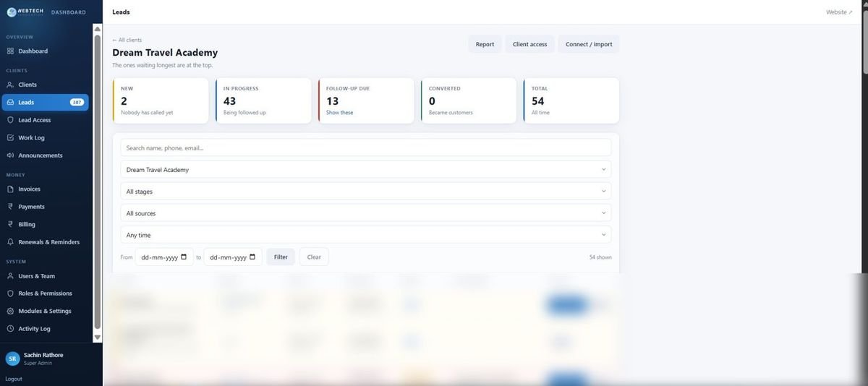Click the Payments rupee icon

[x=10, y=207]
